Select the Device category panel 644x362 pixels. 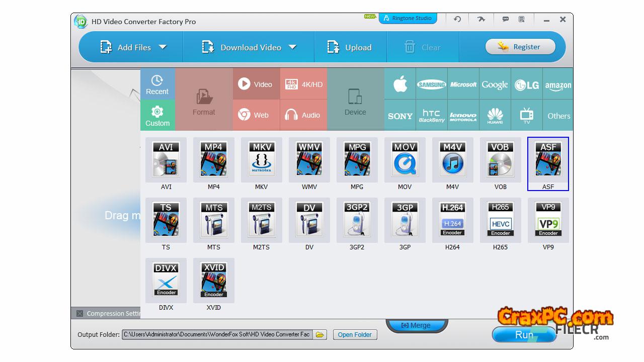click(355, 100)
